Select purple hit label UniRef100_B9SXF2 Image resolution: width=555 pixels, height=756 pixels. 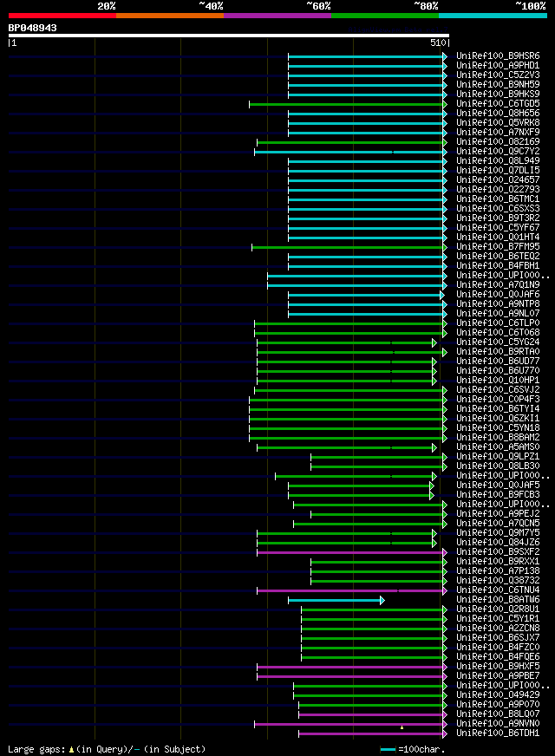pos(498,552)
